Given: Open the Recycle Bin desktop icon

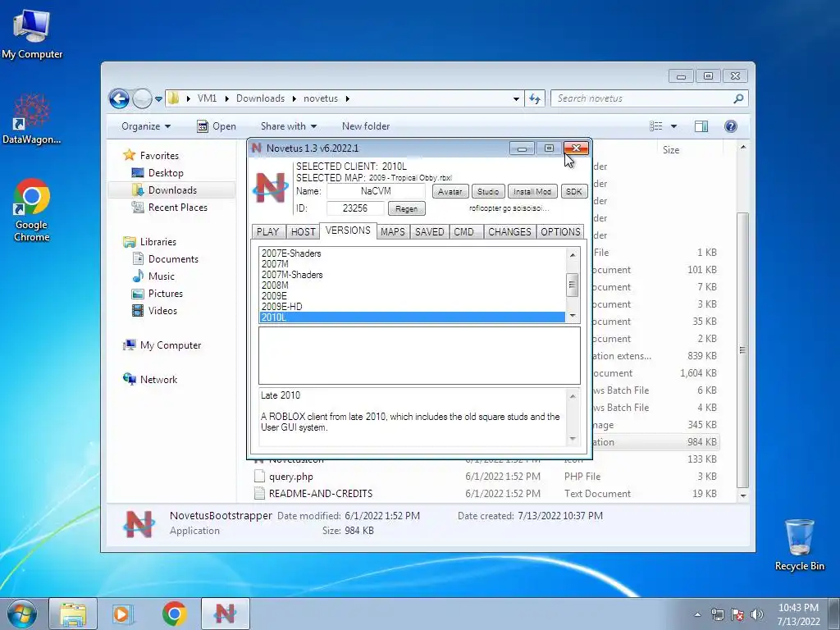Looking at the screenshot, I should click(799, 545).
